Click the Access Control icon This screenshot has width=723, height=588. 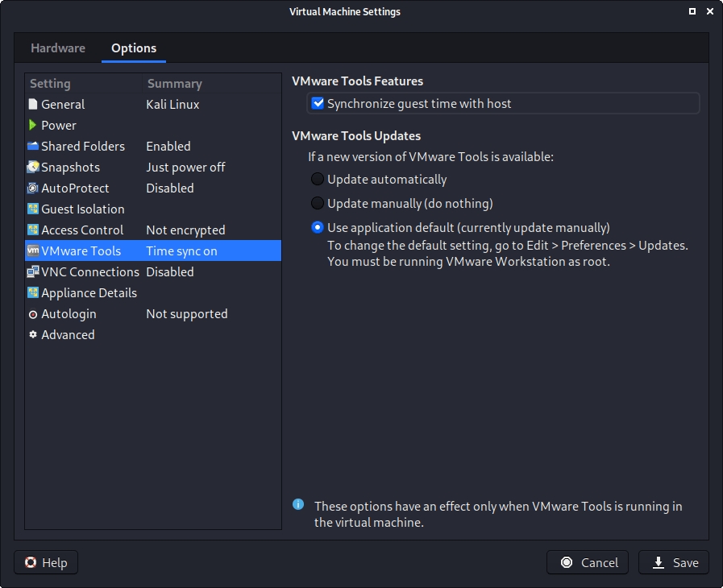pyautogui.click(x=33, y=230)
